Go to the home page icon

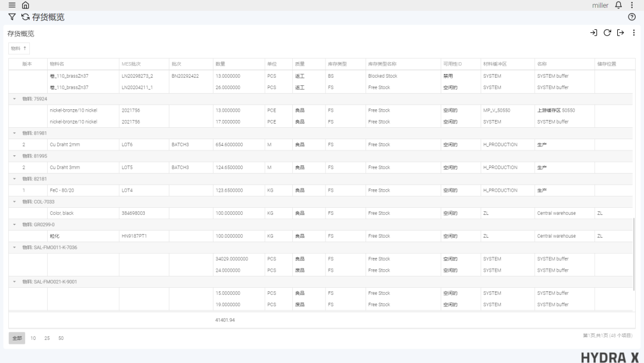[26, 5]
